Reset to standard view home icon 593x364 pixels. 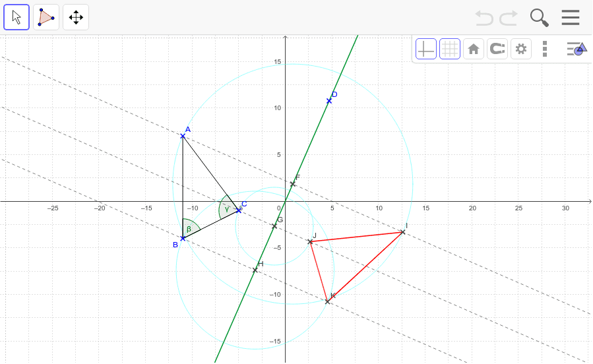tap(474, 49)
